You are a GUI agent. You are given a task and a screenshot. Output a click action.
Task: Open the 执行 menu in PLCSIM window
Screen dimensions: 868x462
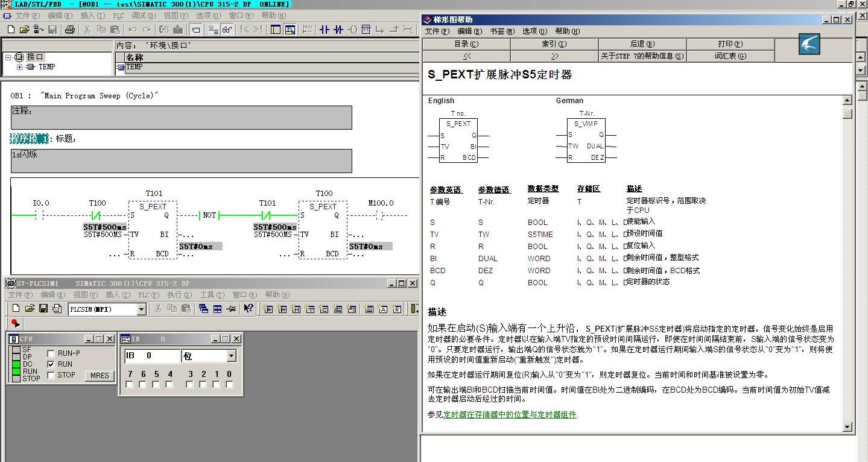pos(179,295)
